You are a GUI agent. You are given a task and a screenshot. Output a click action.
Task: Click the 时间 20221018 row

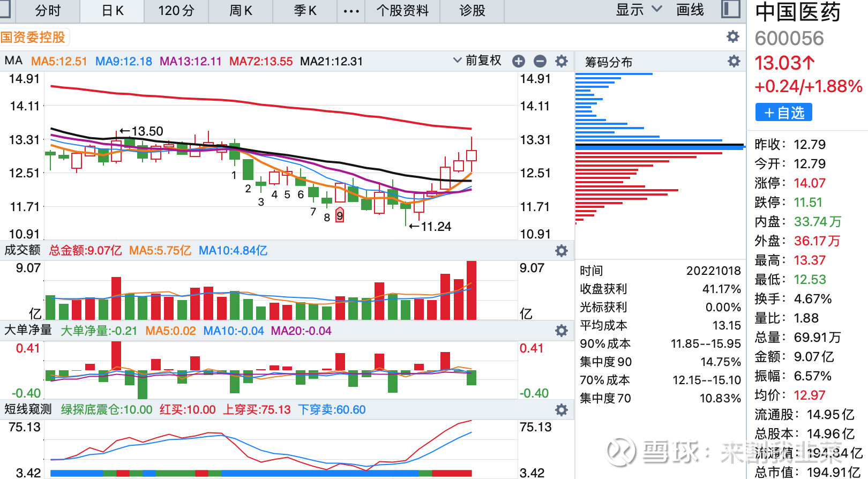[x=660, y=271]
